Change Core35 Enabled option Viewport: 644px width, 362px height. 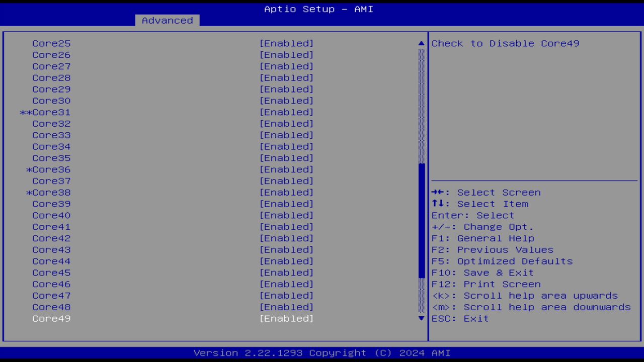(286, 158)
